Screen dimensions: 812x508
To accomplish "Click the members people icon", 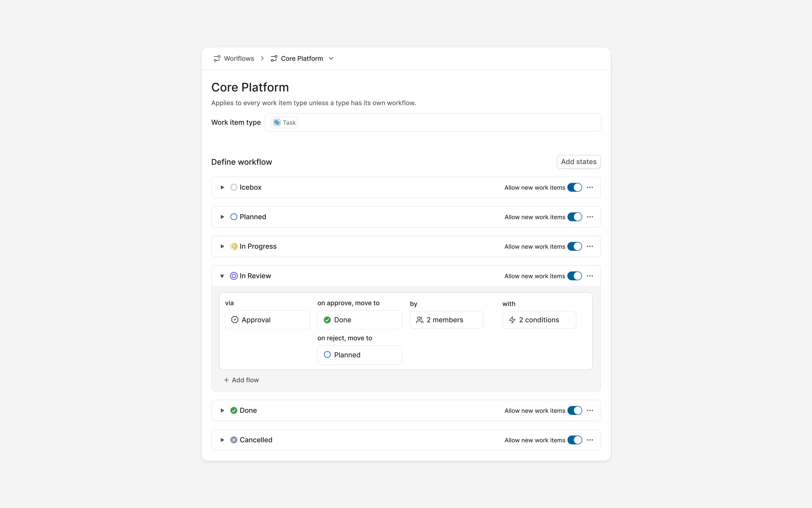I will 420,320.
